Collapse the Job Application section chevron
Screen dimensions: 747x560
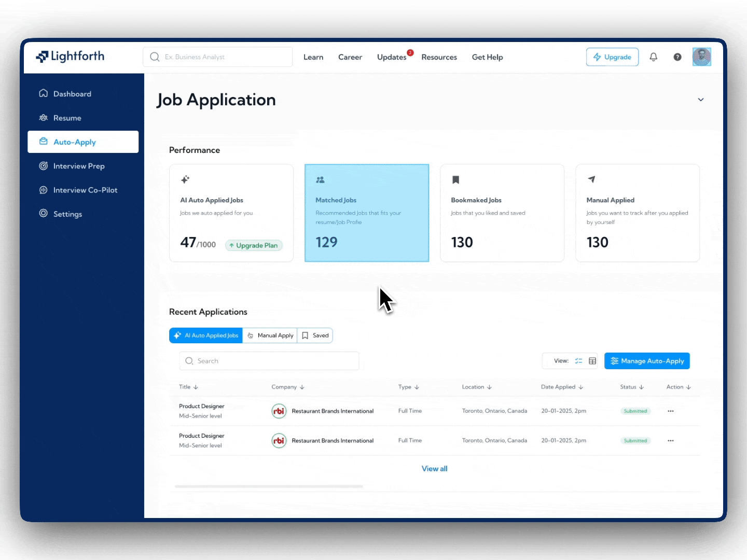pos(701,100)
